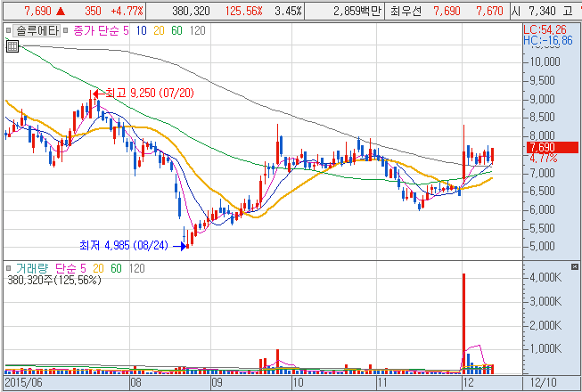Click the red 7,690 price tag on axis
The height and width of the screenshot is (392, 582).
[552, 147]
